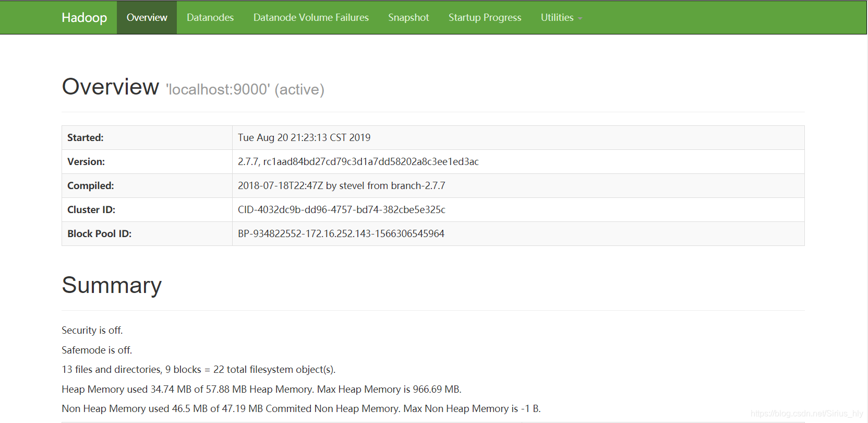Switch to the Snapshot tab
Viewport: 868px width, 423px height.
coord(408,17)
